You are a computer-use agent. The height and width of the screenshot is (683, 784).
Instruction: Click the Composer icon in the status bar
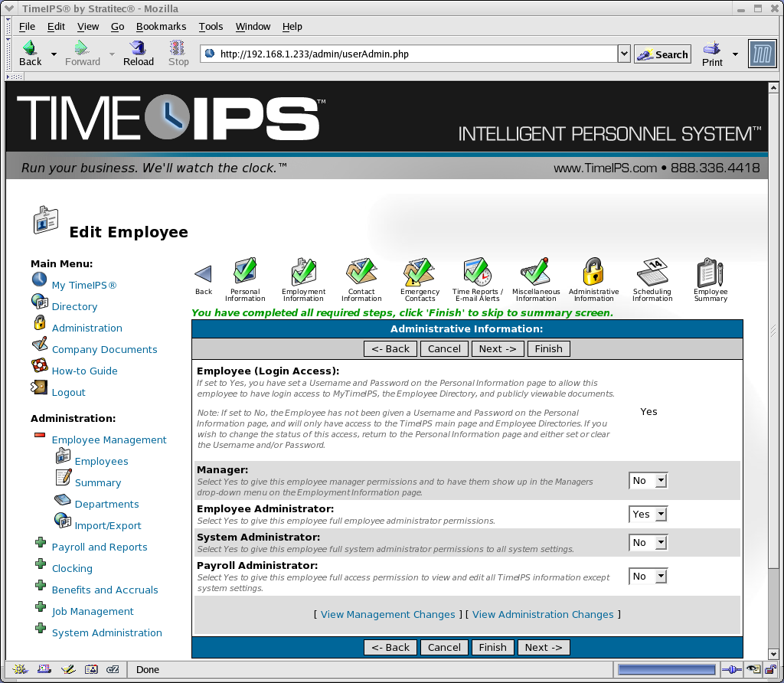click(x=67, y=669)
